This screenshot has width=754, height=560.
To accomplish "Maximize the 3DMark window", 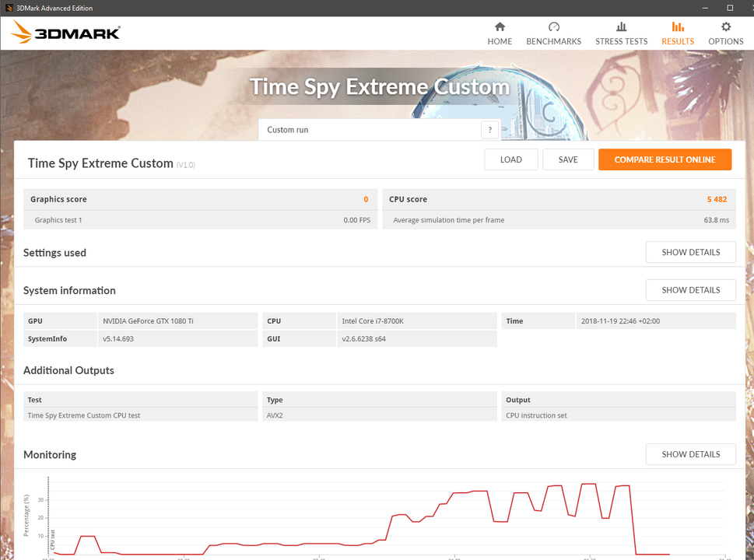I will pos(730,8).
